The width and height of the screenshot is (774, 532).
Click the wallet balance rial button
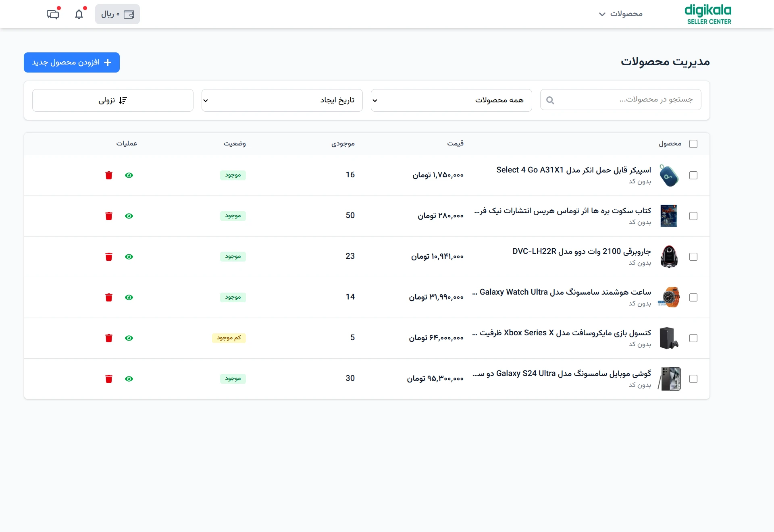pyautogui.click(x=117, y=15)
